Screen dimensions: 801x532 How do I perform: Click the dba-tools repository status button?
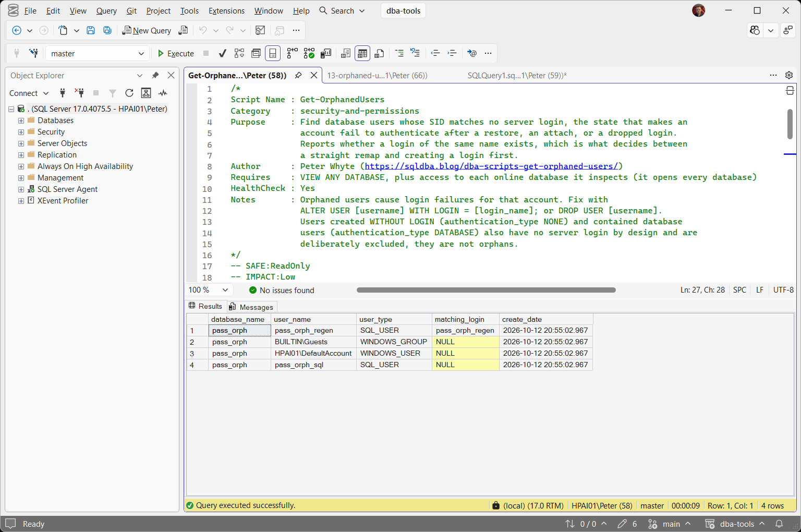735,524
